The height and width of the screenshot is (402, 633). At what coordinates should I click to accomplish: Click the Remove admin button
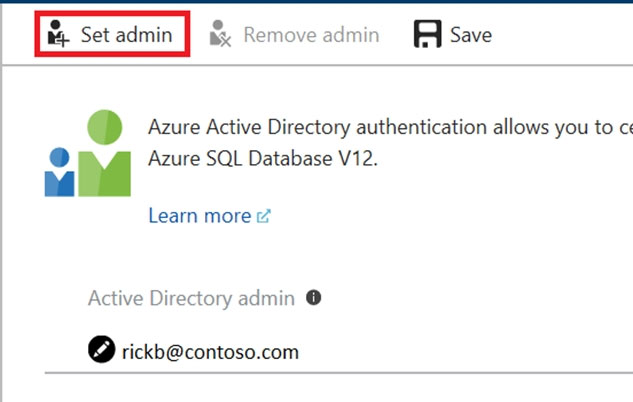pyautogui.click(x=294, y=34)
